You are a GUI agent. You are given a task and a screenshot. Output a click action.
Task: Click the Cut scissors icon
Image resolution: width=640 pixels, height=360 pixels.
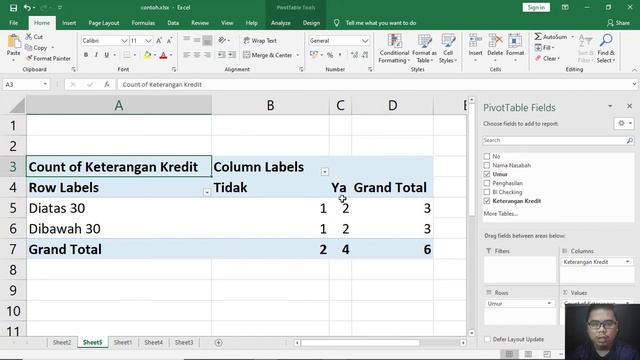click(x=29, y=37)
